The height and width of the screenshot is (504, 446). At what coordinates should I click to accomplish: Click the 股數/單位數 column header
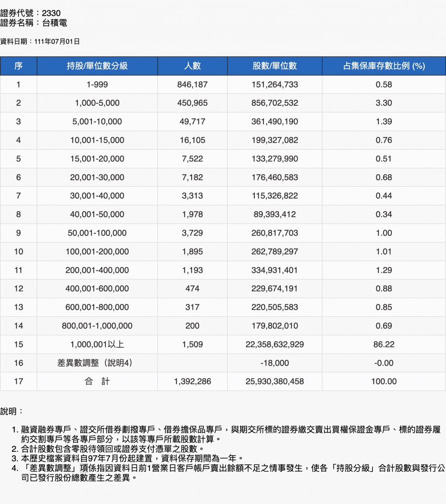(274, 66)
